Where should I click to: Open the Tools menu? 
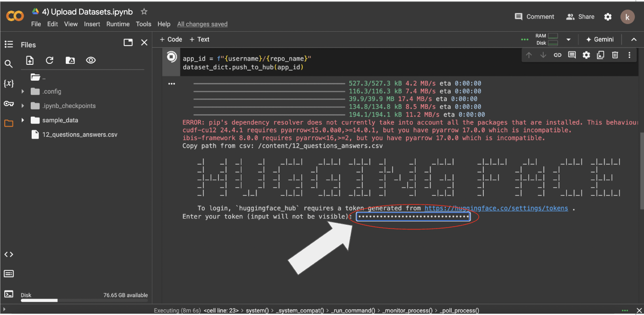click(143, 24)
